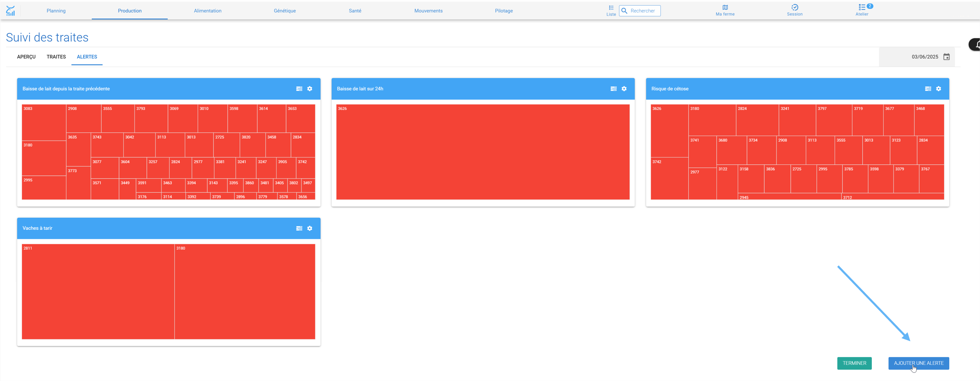Open settings gear for Vaches à tarir
Image resolution: width=980 pixels, height=381 pixels.
pyautogui.click(x=310, y=229)
